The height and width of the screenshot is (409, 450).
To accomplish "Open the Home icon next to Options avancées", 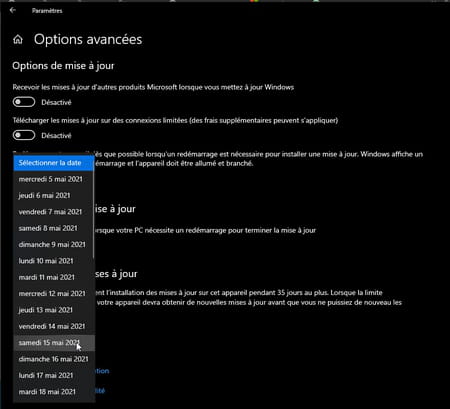I will click(18, 40).
